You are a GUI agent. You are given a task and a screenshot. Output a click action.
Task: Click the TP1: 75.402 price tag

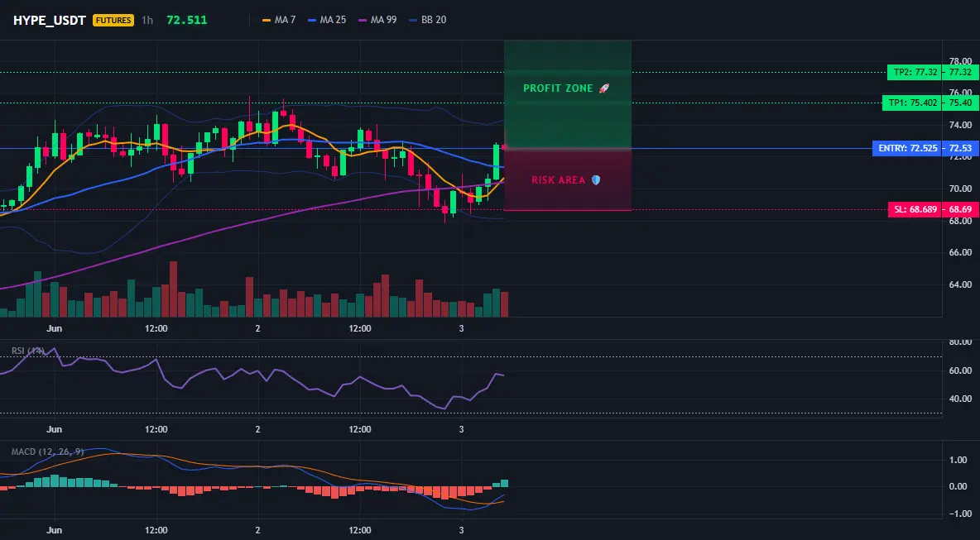pos(912,103)
